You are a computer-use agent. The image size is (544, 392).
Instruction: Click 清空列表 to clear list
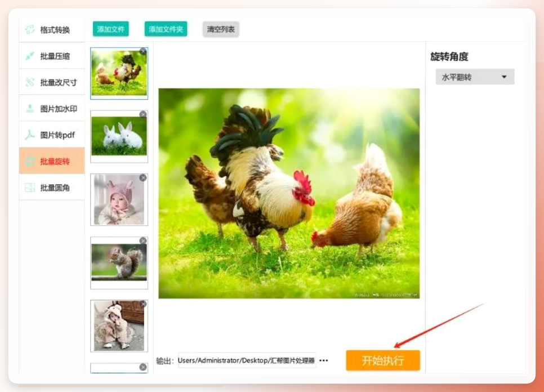pyautogui.click(x=221, y=29)
